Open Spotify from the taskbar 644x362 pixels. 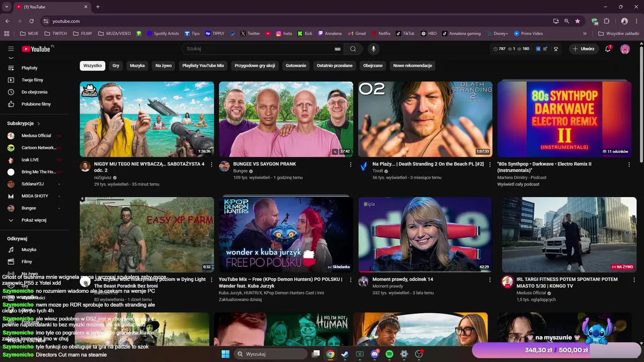pyautogui.click(x=389, y=354)
